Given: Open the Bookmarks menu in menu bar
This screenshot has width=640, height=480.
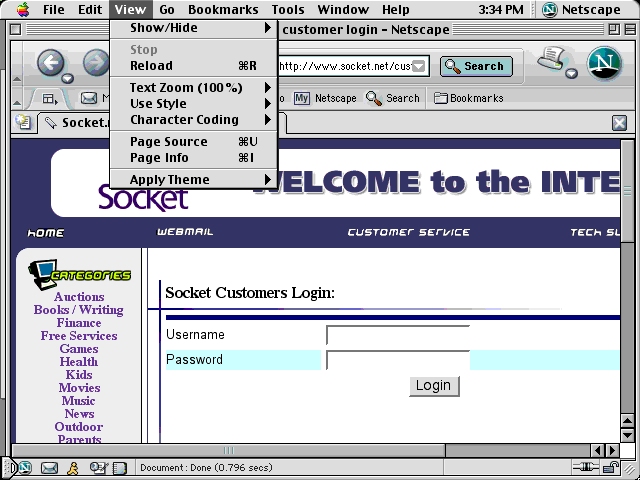Looking at the screenshot, I should (x=223, y=9).
